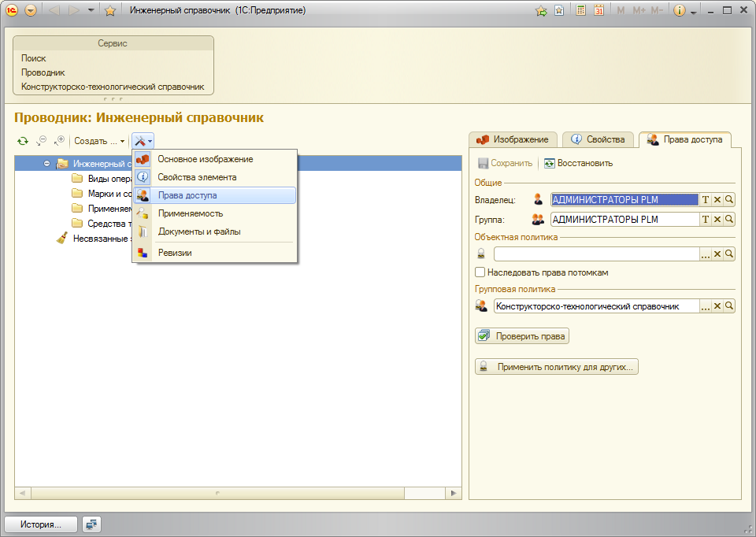The width and height of the screenshot is (756, 537).
Task: Switch to the Изображение tab
Action: pos(513,139)
